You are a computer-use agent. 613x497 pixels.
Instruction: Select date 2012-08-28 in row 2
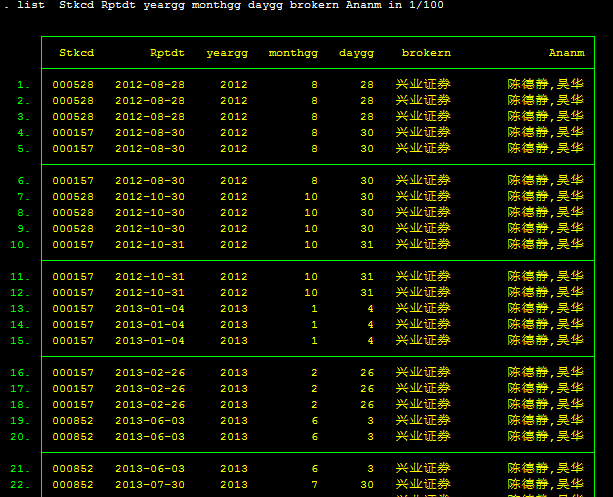tap(150, 101)
